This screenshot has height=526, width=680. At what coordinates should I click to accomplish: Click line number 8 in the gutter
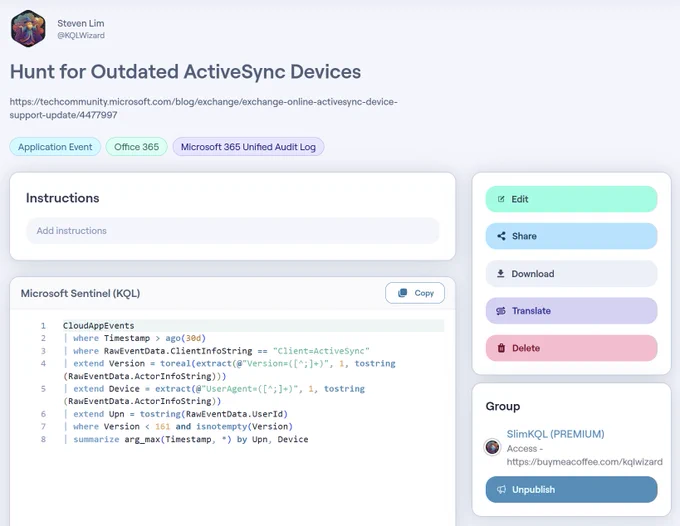point(43,439)
